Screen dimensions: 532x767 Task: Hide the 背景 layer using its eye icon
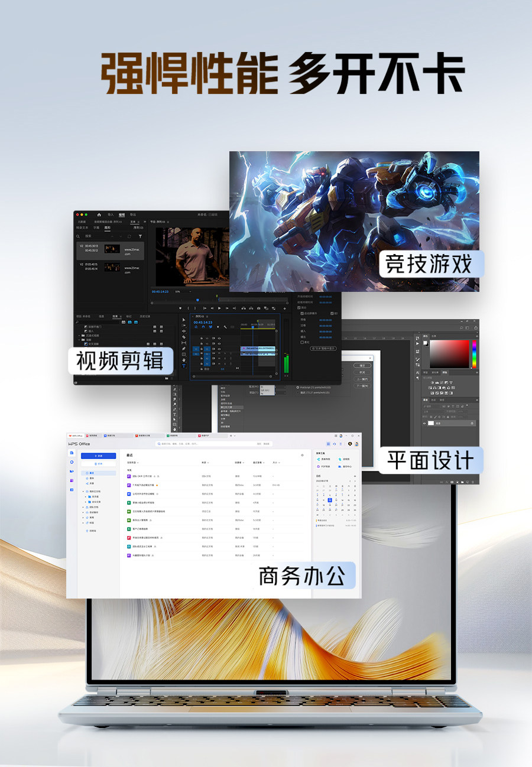(424, 424)
